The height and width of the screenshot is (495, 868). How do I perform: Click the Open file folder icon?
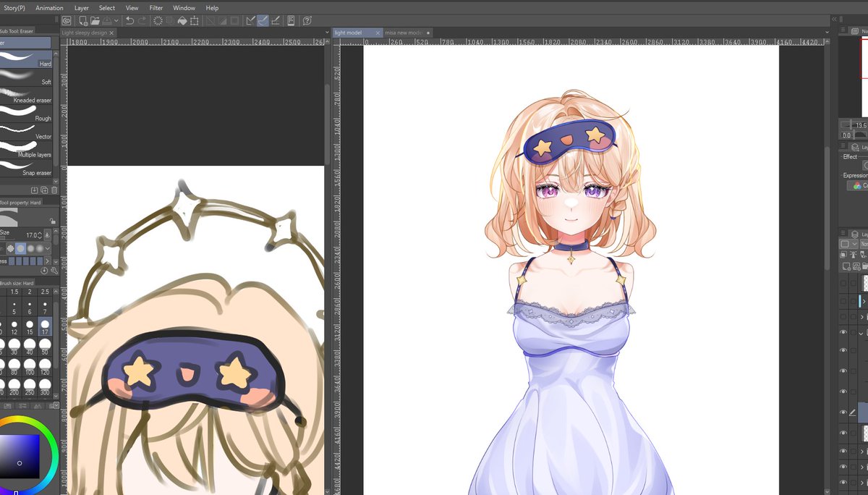coord(95,21)
